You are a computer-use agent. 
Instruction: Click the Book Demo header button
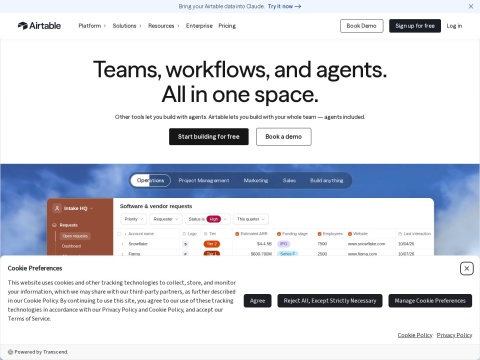[362, 26]
